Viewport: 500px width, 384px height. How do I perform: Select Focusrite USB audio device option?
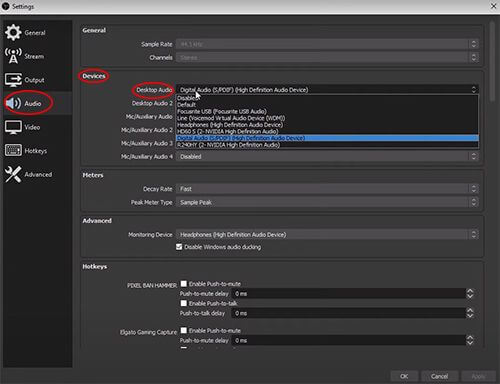327,111
